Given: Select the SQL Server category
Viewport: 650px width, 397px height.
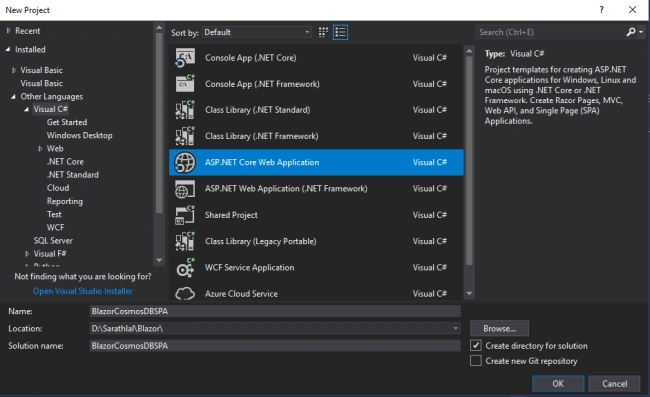Looking at the screenshot, I should (53, 240).
